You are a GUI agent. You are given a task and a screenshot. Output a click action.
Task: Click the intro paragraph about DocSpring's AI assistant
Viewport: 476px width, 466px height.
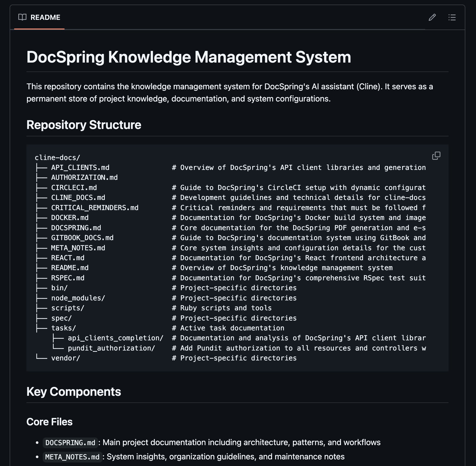click(230, 93)
